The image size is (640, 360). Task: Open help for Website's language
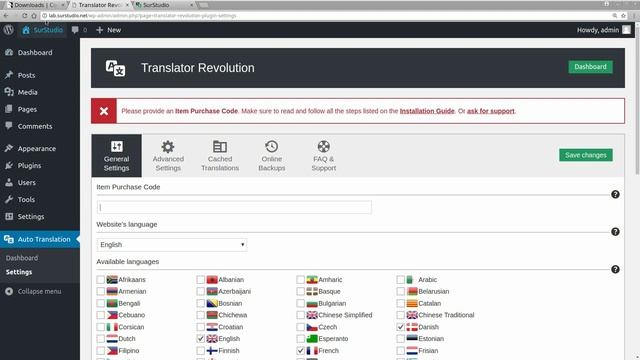click(x=615, y=232)
